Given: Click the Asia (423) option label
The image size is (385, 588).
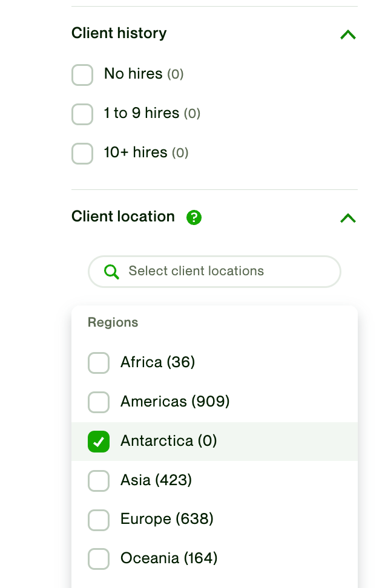Looking at the screenshot, I should 156,480.
